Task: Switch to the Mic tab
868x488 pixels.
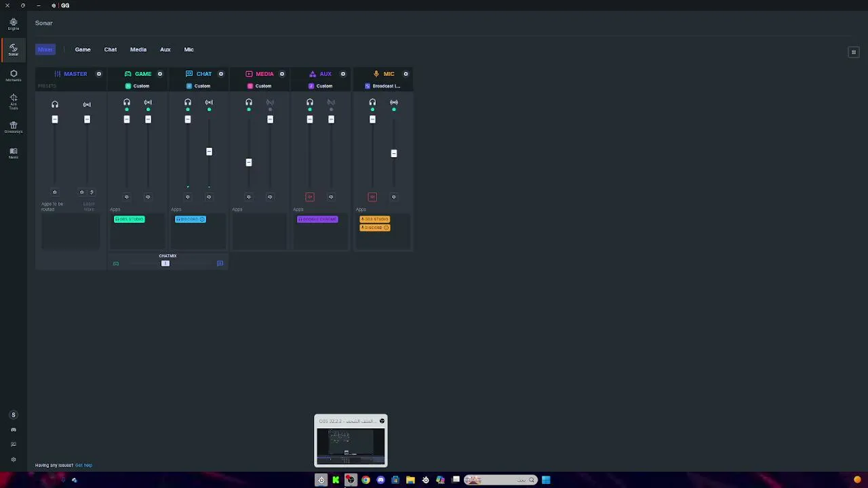Action: [189, 49]
